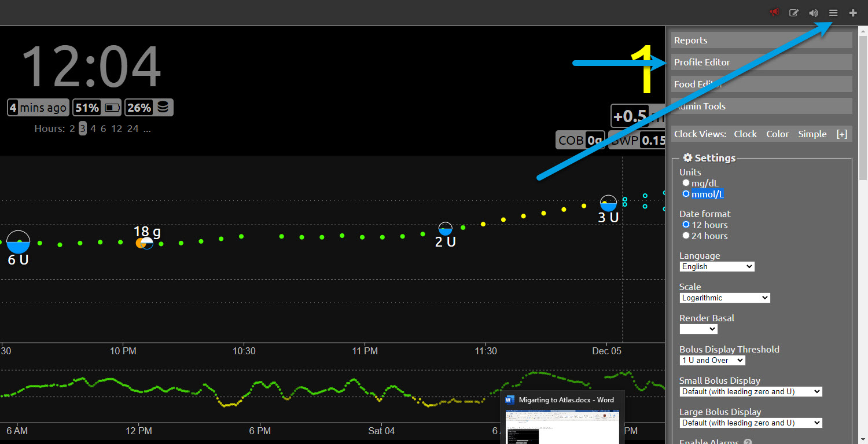Screen dimensions: 868x444
Task: Select mg/dL units radio button
Action: 686,183
